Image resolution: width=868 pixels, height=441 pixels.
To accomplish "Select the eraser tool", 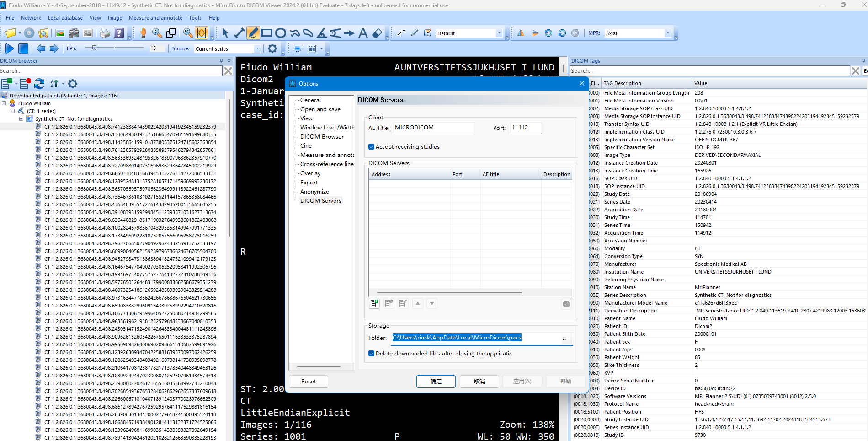I will (x=377, y=33).
